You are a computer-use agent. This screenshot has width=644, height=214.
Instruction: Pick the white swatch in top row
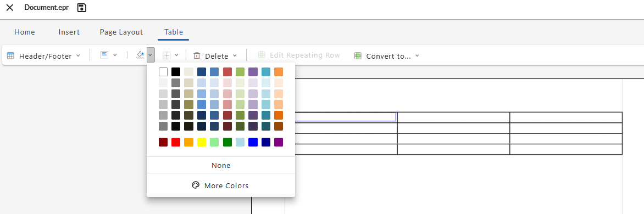point(163,72)
